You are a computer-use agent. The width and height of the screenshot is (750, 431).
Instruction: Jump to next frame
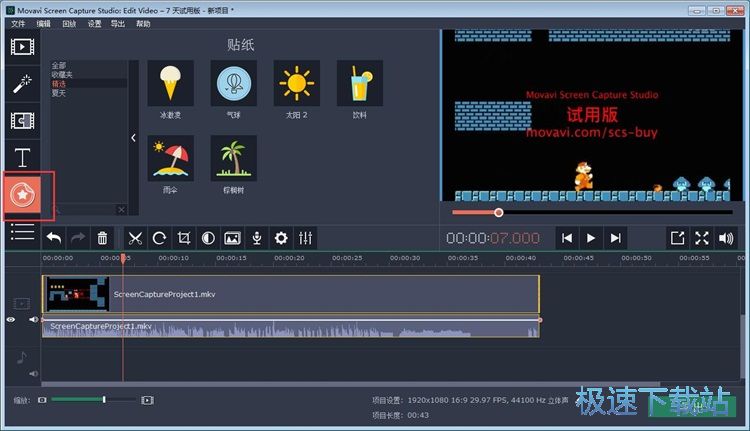[x=616, y=238]
